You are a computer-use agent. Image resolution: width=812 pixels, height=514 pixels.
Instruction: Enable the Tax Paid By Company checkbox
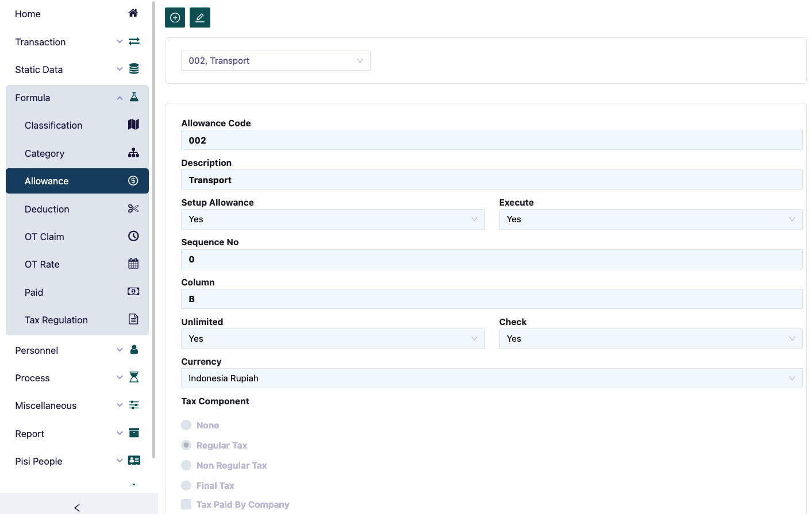click(x=186, y=504)
